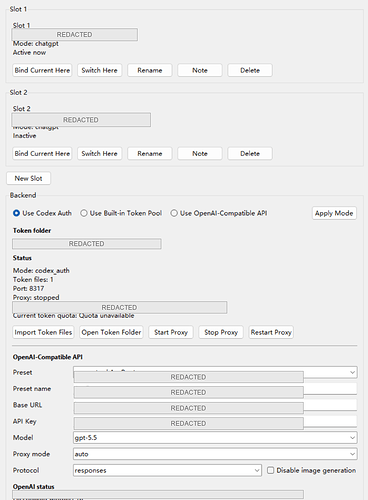The width and height of the screenshot is (368, 500).
Task: Open the Proxy mode dropdown set to auto
Action: (x=215, y=454)
